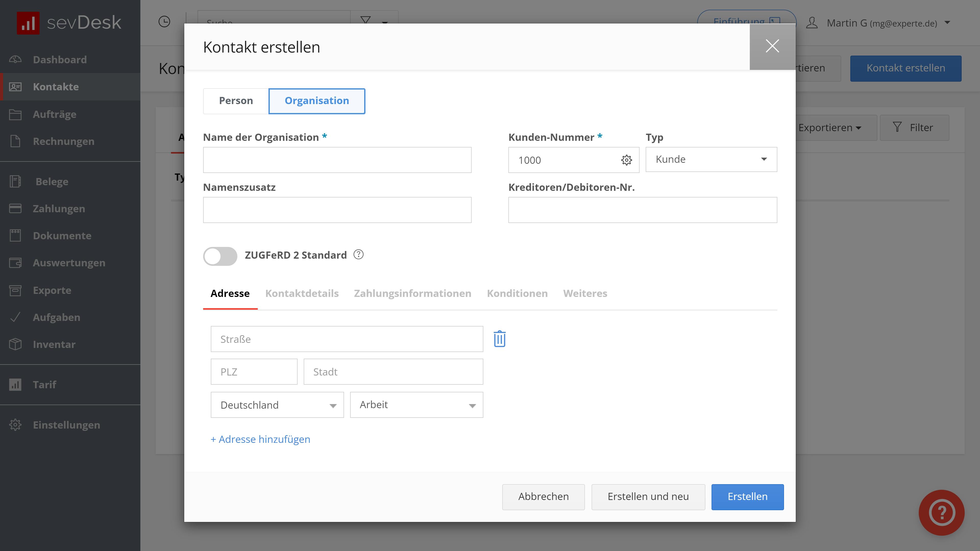Click the Name der Organisation input field
The height and width of the screenshot is (551, 980).
pos(337,160)
